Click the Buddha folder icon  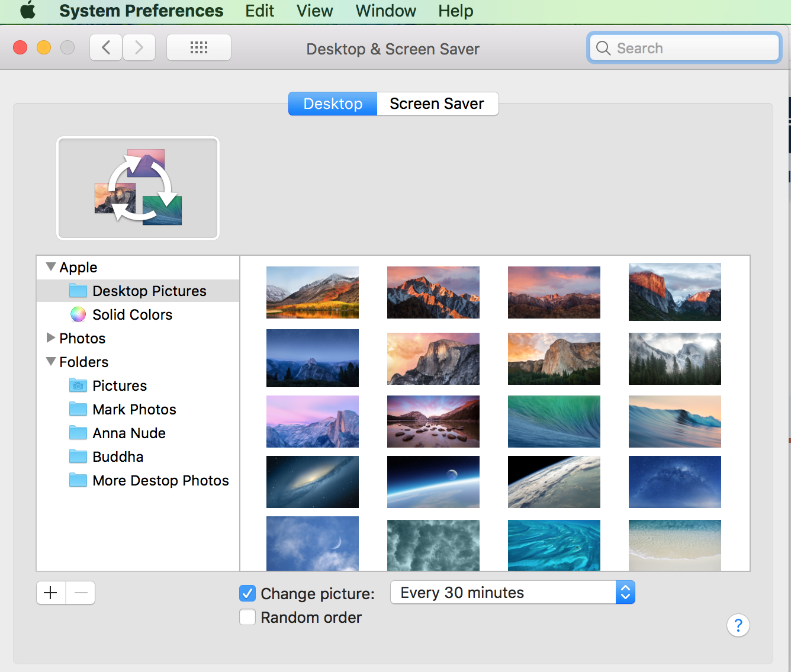coord(78,456)
